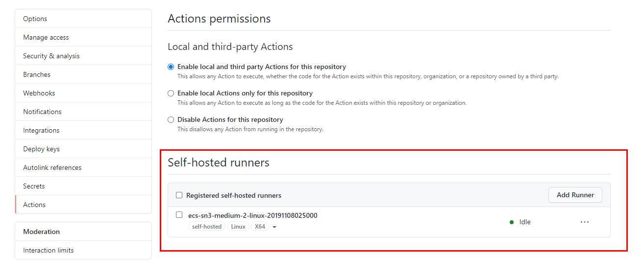644x280 pixels.
Task: Open the ecs-sn3-medium-2-linux-20191108025000 runner name
Action: point(253,215)
